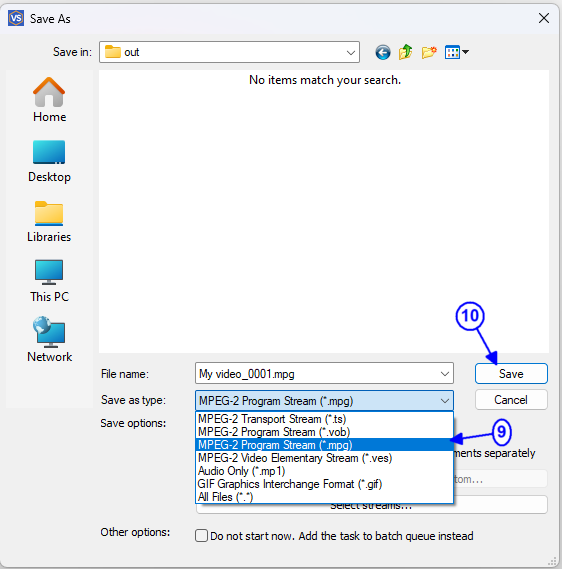This screenshot has height=569, width=562.
Task: Enable 'Do not start now' batch queue checkbox
Action: [201, 536]
